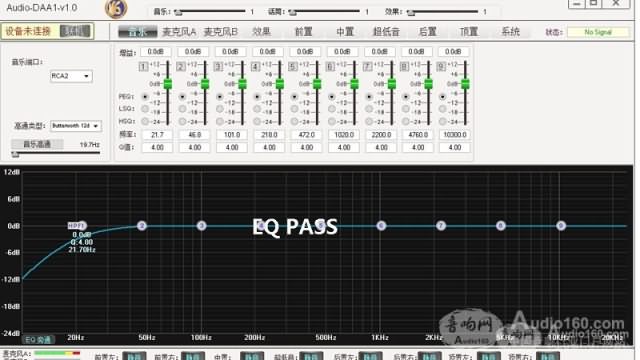The height and width of the screenshot is (360, 640).
Task: Select EQ node 6 on the graph
Action: tap(381, 226)
